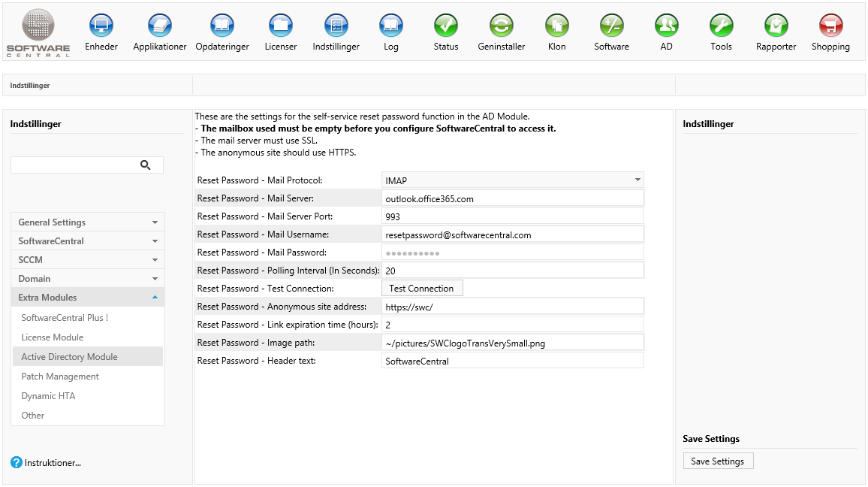Click the Applikationer icon
Viewport: 868px width, 487px height.
160,26
